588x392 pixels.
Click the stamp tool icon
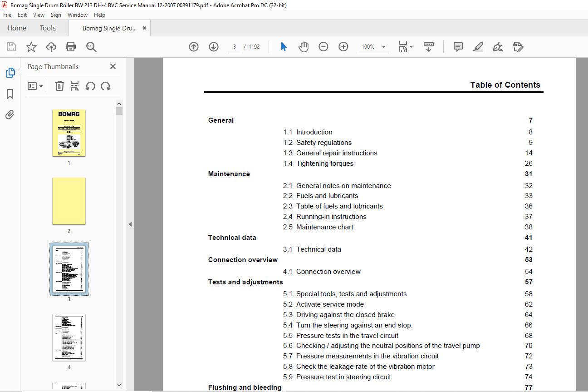click(x=518, y=47)
